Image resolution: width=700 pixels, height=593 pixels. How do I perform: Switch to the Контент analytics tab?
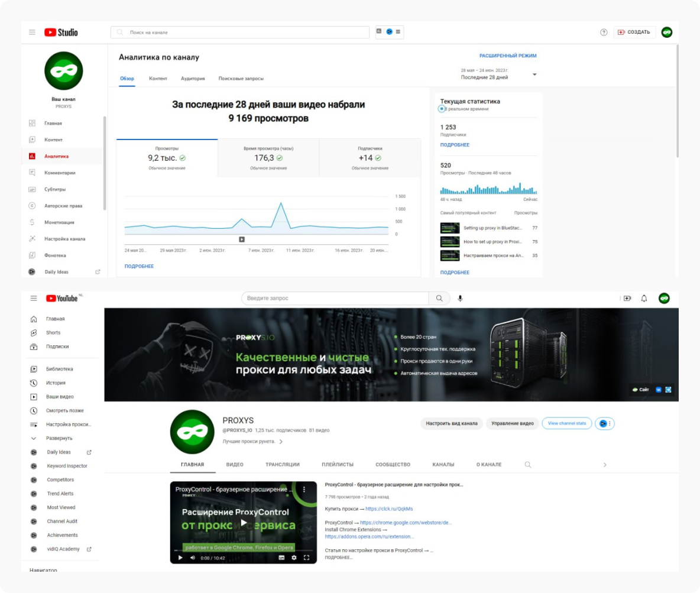(x=158, y=79)
